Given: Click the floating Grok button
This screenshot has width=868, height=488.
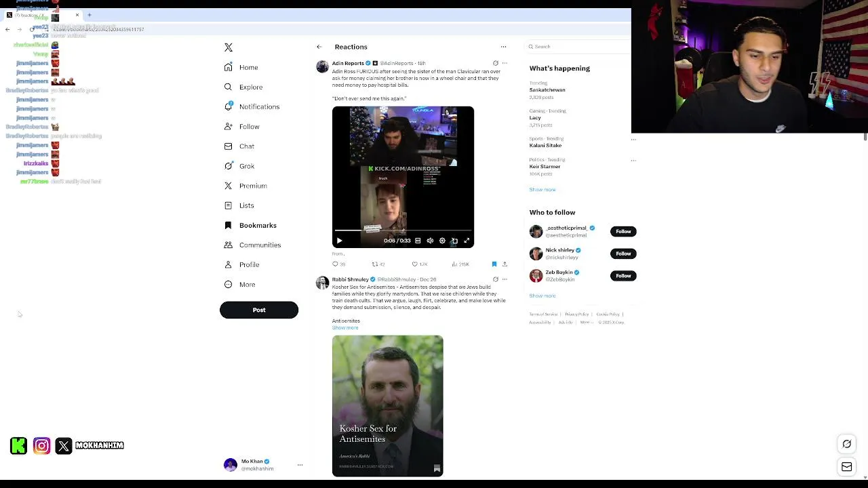Looking at the screenshot, I should click(847, 444).
